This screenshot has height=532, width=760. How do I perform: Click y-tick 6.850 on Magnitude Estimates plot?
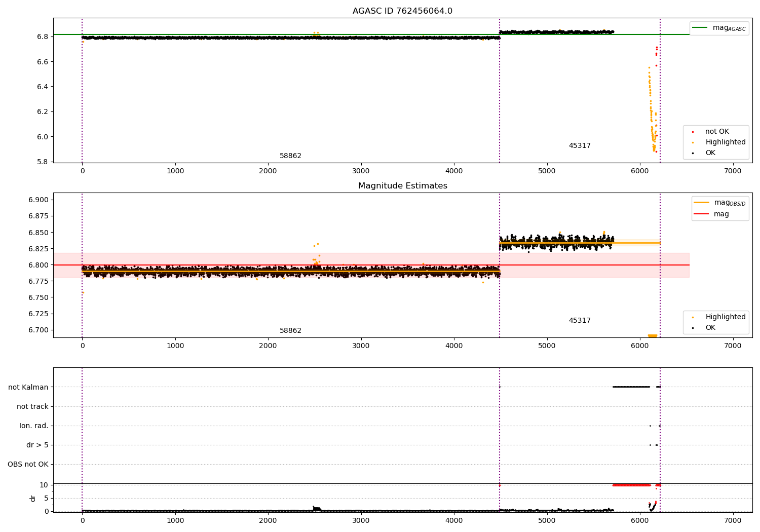[x=39, y=233]
